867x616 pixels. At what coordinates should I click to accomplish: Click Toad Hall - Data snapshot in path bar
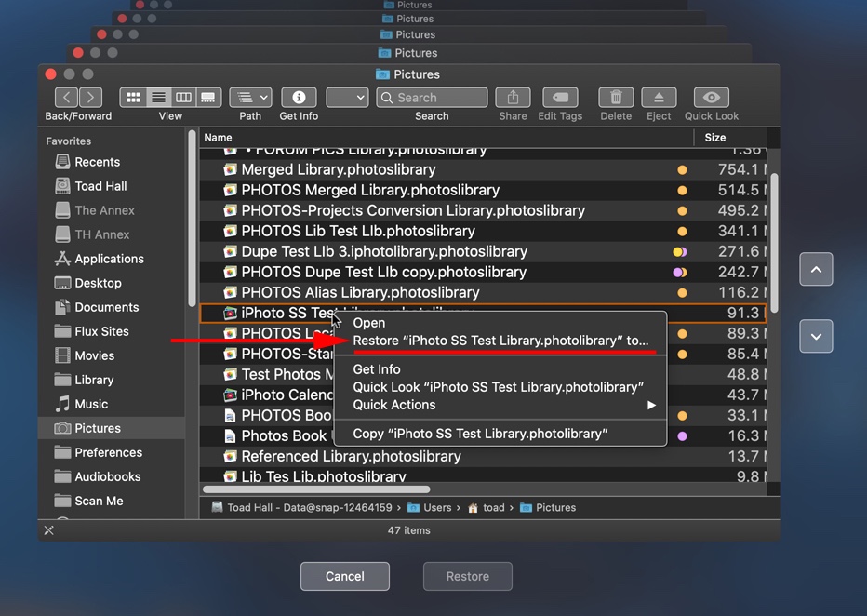(x=302, y=508)
